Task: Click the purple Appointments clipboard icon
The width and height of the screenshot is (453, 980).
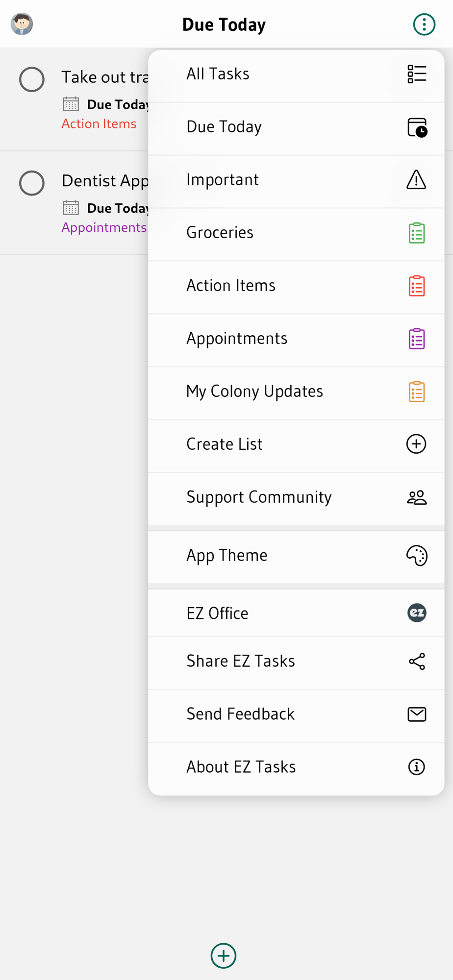Action: (x=417, y=339)
